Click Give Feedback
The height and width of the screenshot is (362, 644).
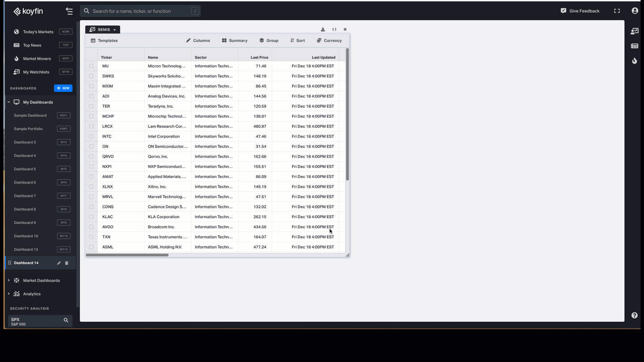pos(580,11)
